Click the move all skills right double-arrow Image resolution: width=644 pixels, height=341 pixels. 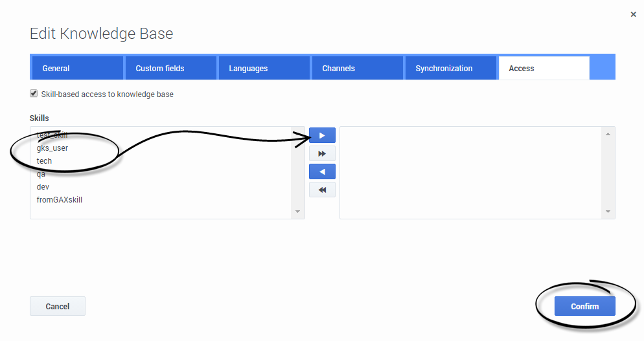click(x=322, y=153)
